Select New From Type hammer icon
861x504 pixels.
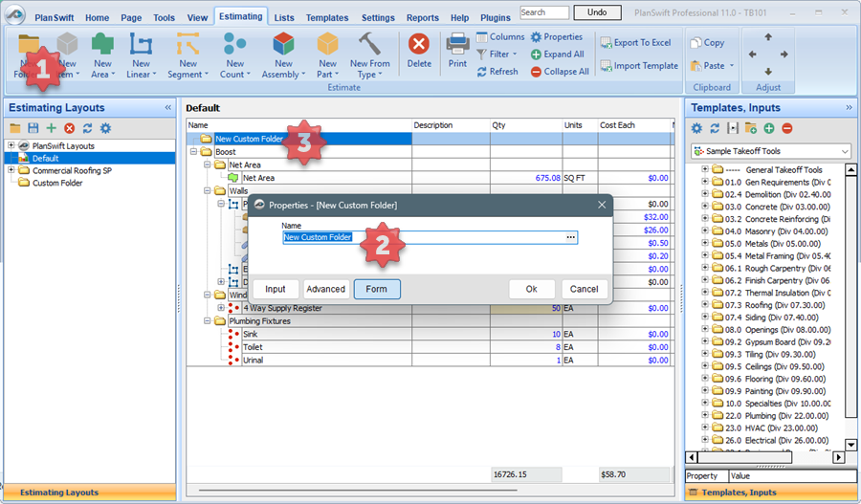point(369,43)
